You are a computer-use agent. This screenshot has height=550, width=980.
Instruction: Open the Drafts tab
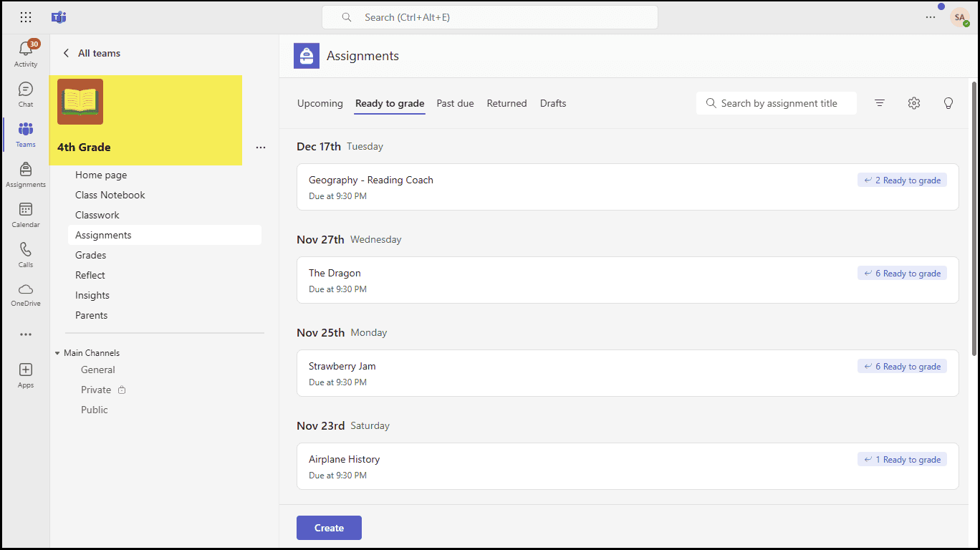point(552,103)
